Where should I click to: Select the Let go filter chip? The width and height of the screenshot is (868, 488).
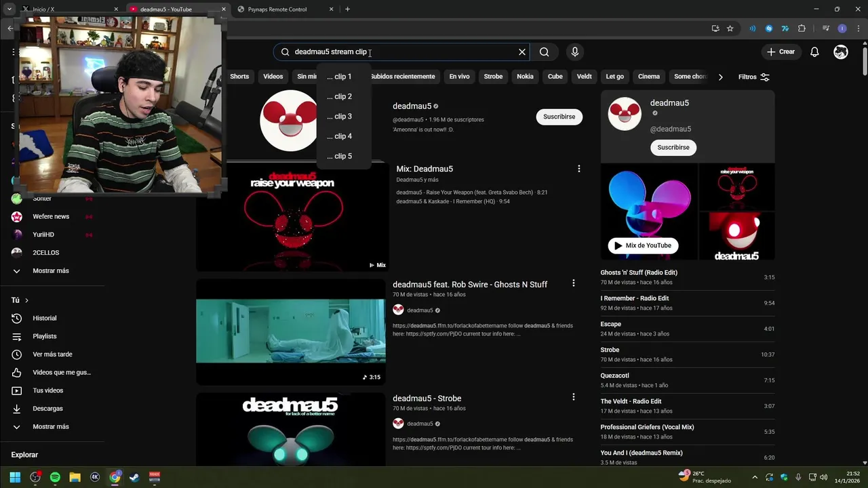[615, 77]
